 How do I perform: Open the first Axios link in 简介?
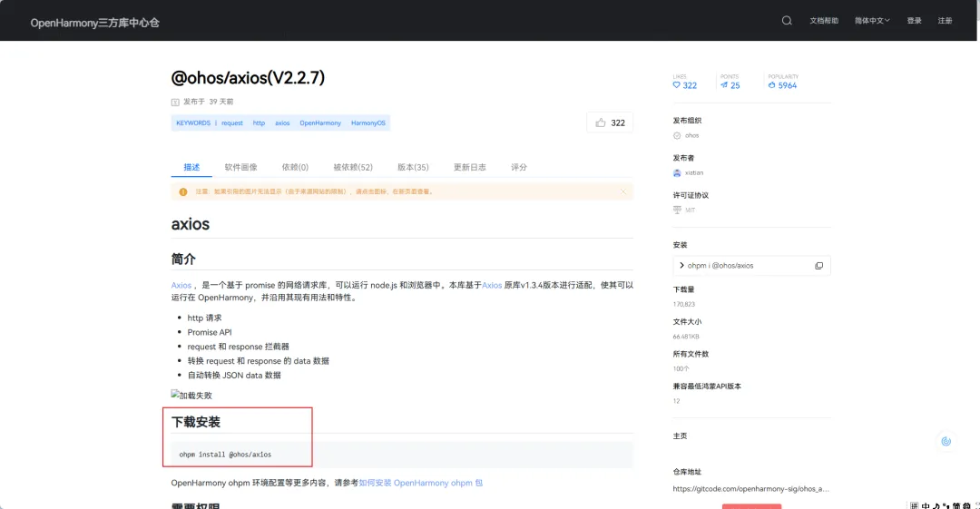click(x=181, y=285)
